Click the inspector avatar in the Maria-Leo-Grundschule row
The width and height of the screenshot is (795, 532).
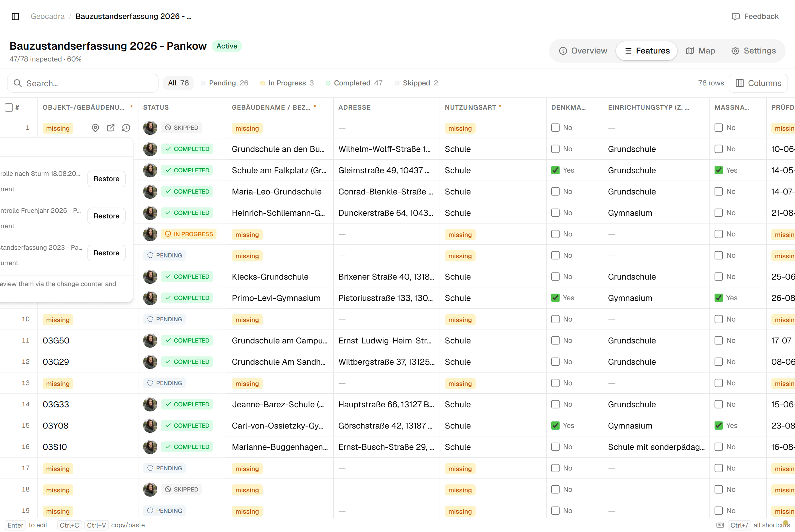(150, 191)
